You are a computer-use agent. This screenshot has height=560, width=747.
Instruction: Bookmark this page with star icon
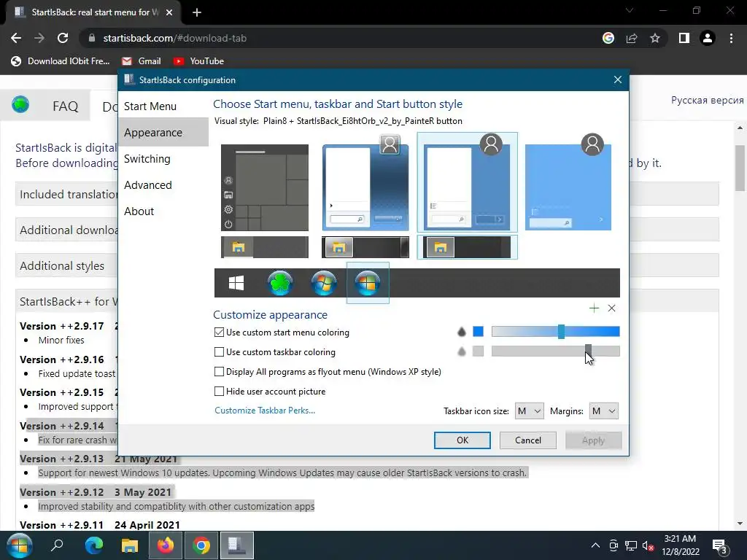[655, 38]
